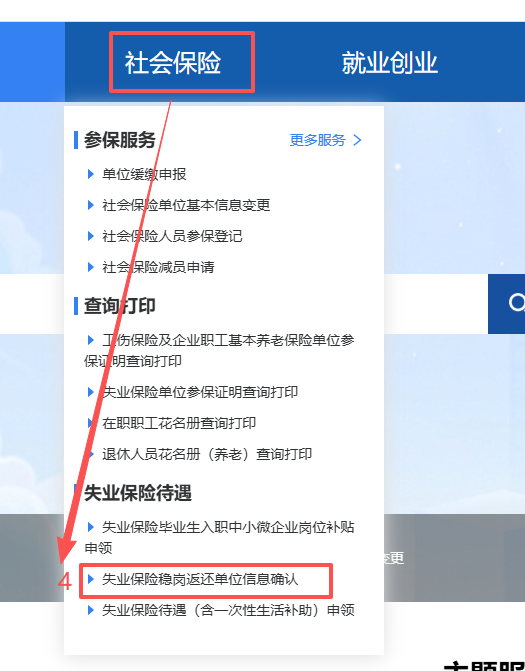Select 失业保险稳岗返还单位信息确认
This screenshot has height=671, width=525.
click(200, 579)
